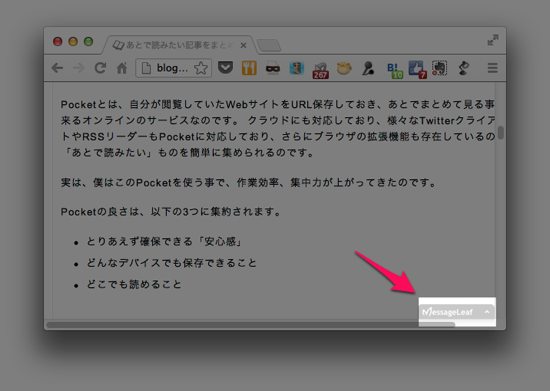This screenshot has height=391, width=550.
Task: Click the red close window button
Action: (x=58, y=42)
